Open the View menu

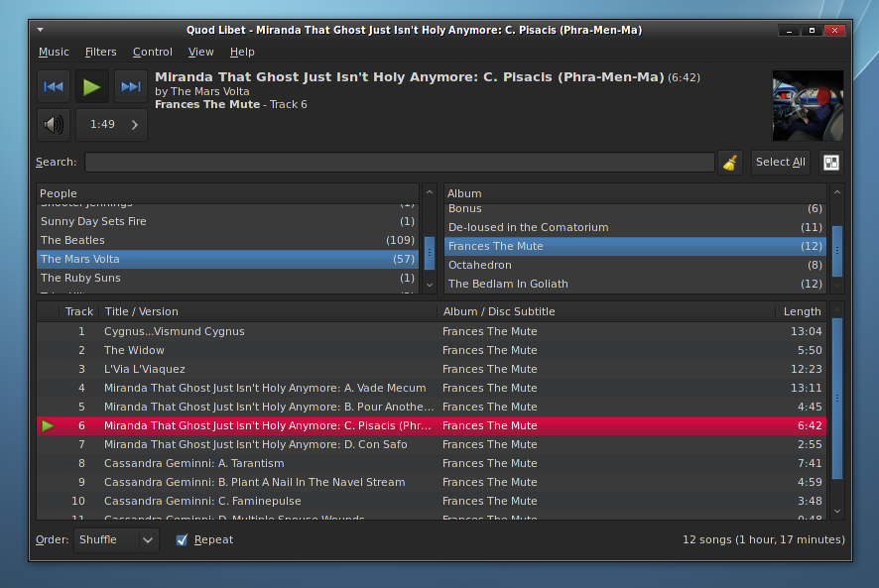(200, 52)
